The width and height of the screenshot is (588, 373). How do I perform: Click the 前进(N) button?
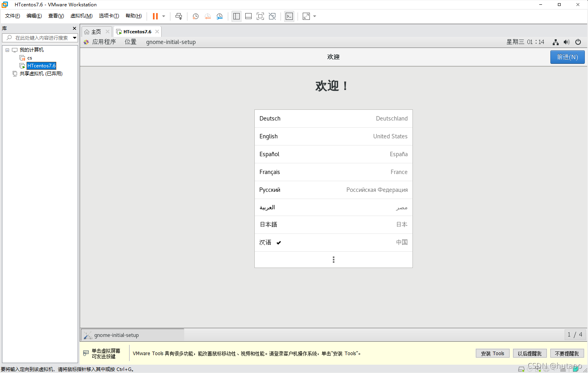pos(567,57)
